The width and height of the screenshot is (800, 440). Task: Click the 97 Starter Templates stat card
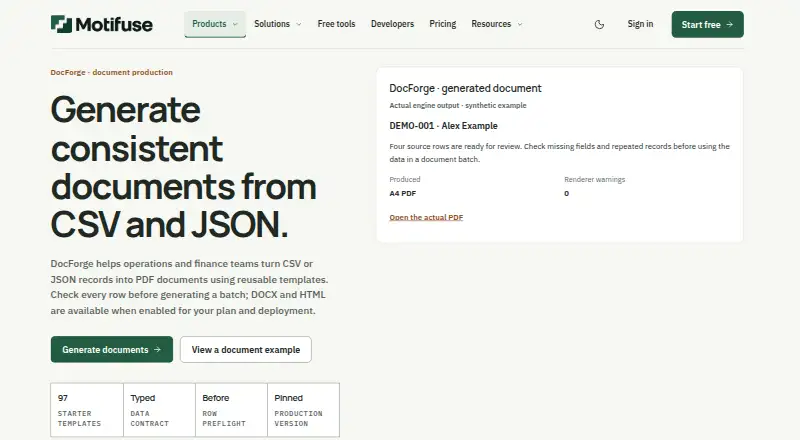(x=87, y=410)
